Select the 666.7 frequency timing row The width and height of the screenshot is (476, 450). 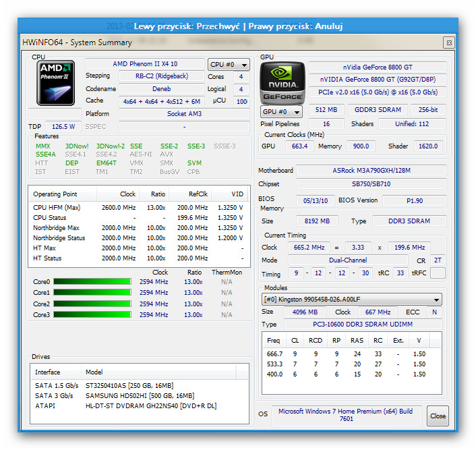(351, 354)
